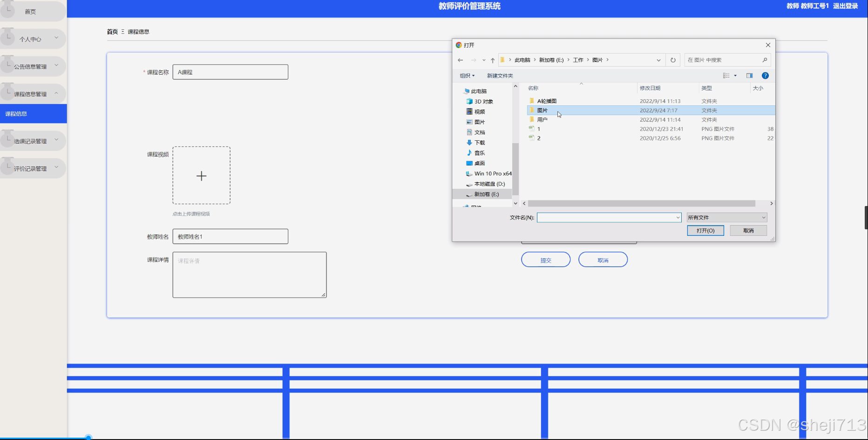Select 课程信息 sidebar submenu item
868x440 pixels.
pyautogui.click(x=34, y=114)
